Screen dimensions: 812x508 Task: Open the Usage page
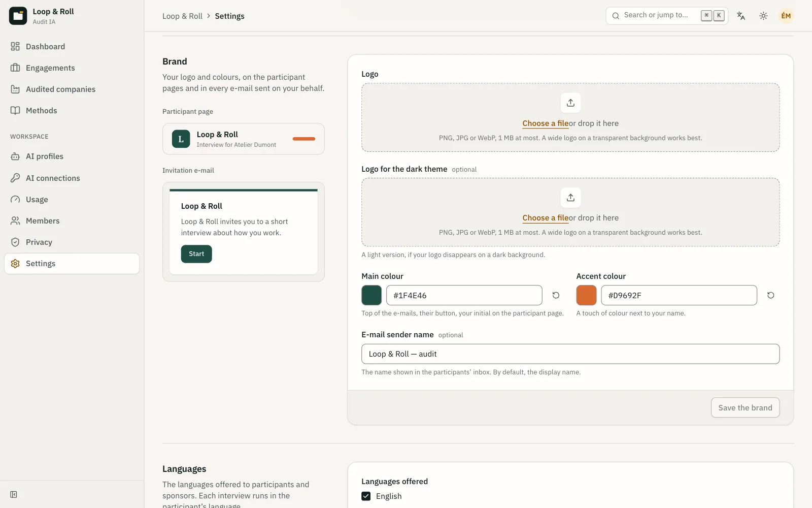pos(72,200)
